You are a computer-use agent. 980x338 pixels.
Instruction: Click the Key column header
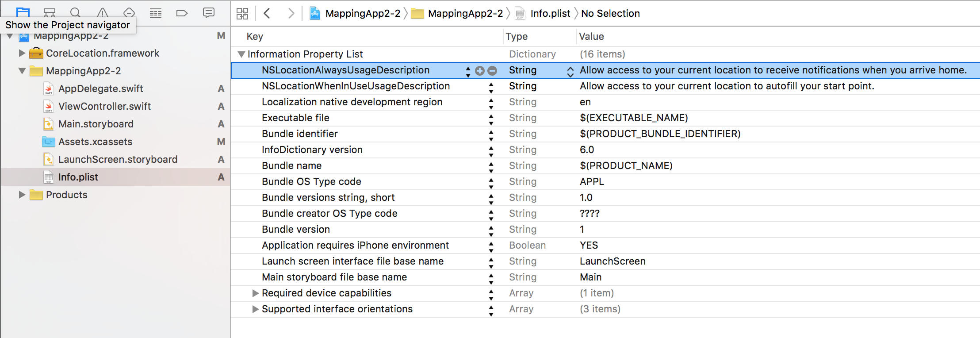[x=255, y=36]
